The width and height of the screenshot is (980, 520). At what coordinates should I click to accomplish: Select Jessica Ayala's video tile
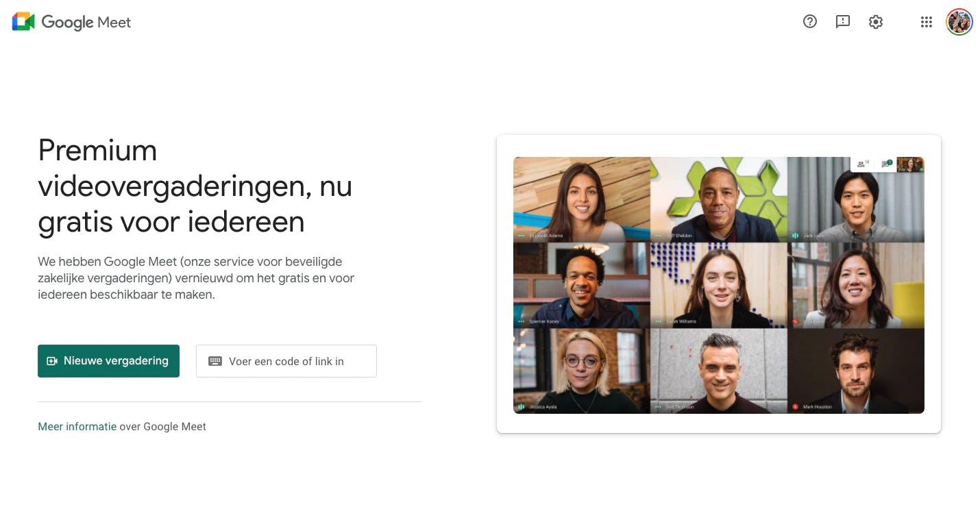[582, 371]
